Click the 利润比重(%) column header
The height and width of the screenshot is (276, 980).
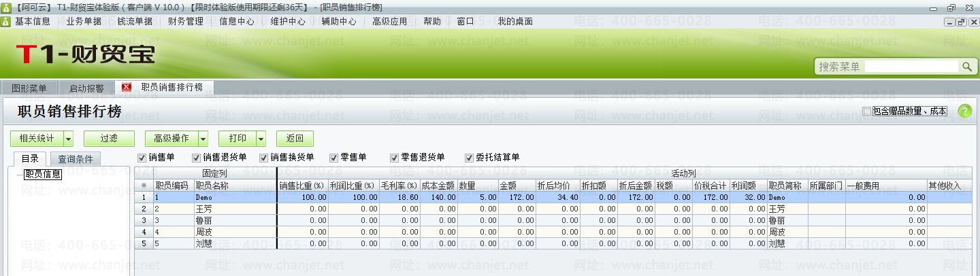point(354,185)
